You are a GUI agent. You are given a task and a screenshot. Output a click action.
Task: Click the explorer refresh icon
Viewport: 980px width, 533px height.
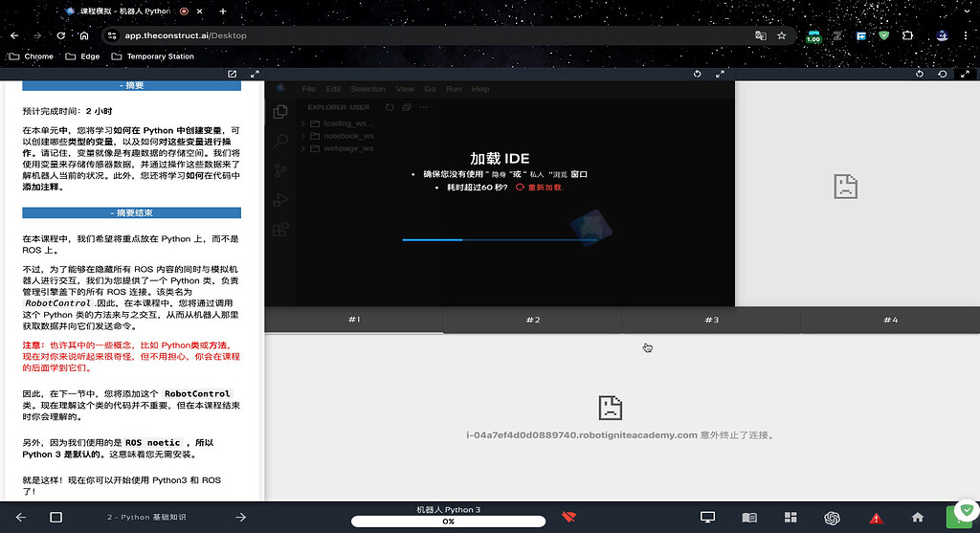click(x=390, y=107)
